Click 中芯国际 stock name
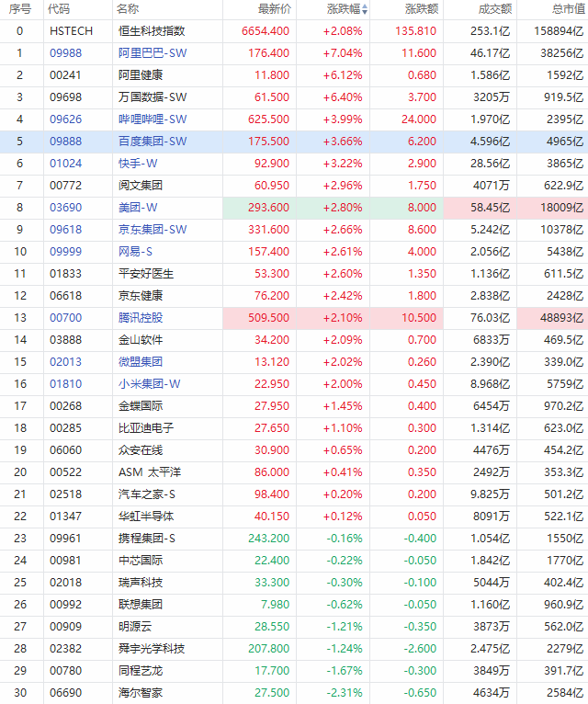The width and height of the screenshot is (588, 704). point(141,561)
